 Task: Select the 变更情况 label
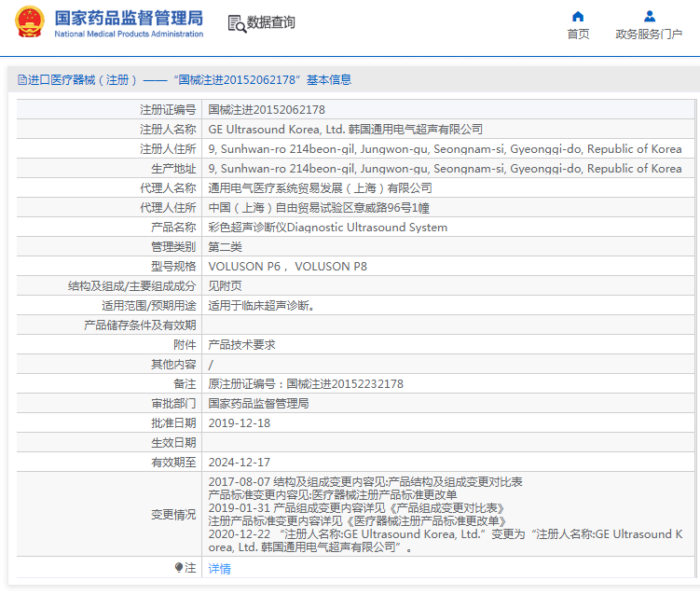[x=173, y=515]
